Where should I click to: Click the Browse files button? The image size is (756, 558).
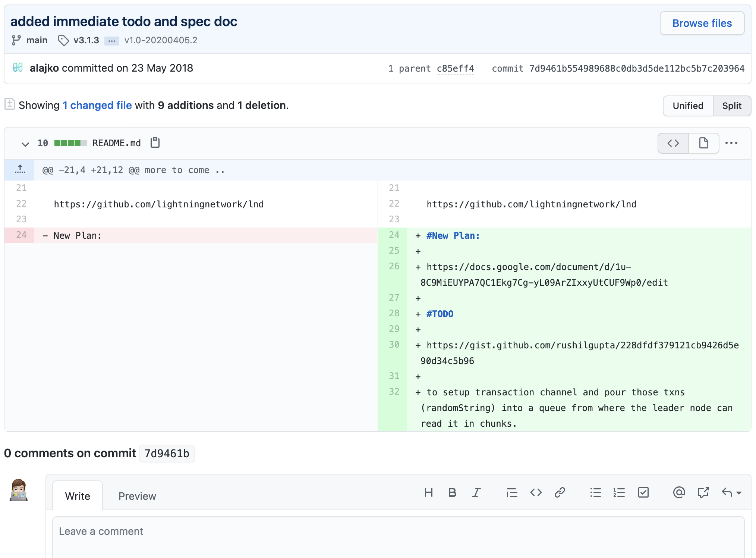point(702,23)
